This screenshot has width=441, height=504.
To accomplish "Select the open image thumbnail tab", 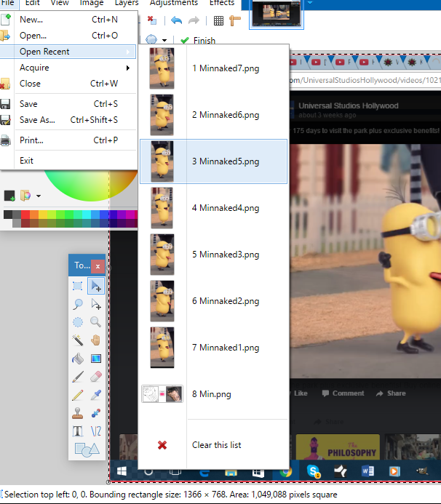I will pyautogui.click(x=277, y=14).
